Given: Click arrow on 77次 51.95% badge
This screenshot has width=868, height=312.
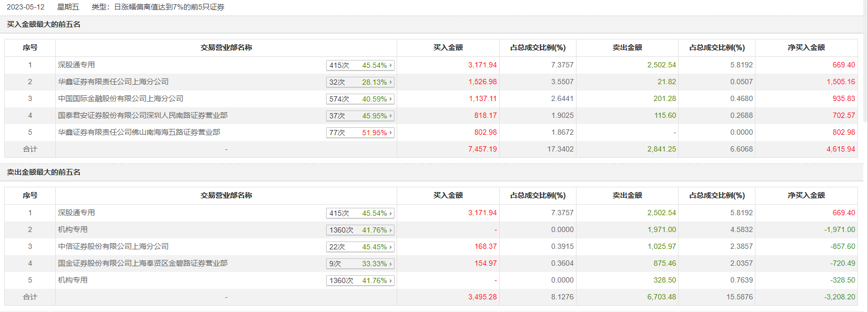Looking at the screenshot, I should pyautogui.click(x=391, y=133).
